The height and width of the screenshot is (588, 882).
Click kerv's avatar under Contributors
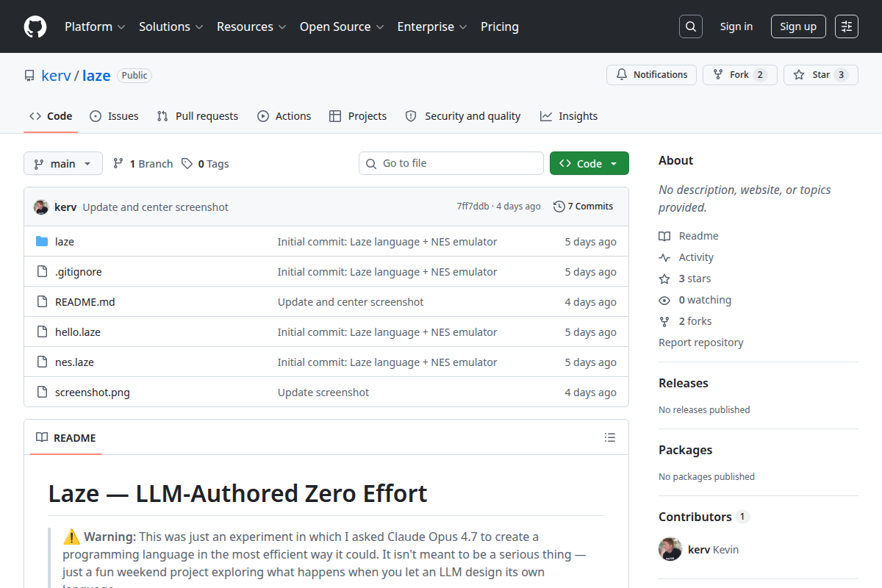[670, 550]
